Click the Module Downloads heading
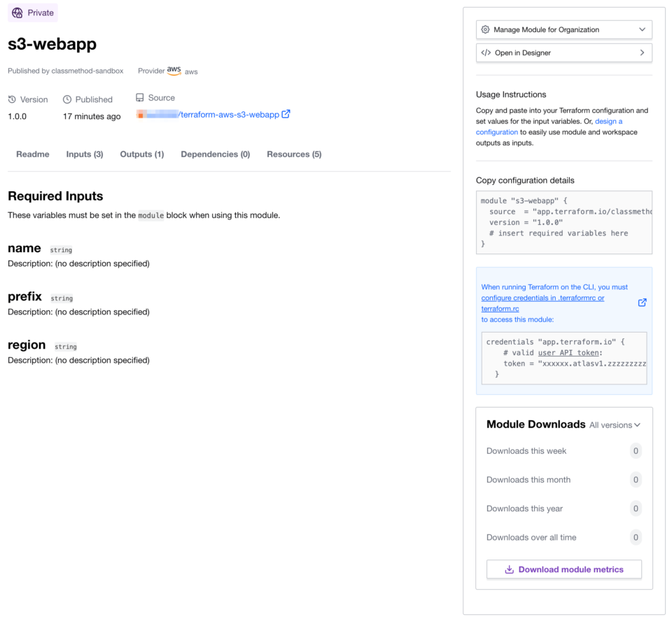672x624 pixels. click(x=535, y=424)
